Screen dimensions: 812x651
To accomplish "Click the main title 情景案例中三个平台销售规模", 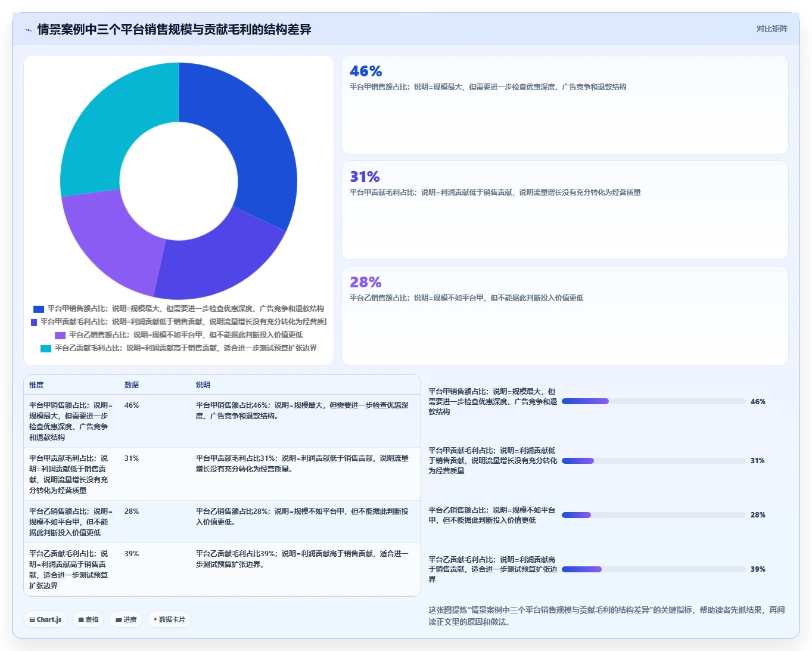I will (x=174, y=30).
